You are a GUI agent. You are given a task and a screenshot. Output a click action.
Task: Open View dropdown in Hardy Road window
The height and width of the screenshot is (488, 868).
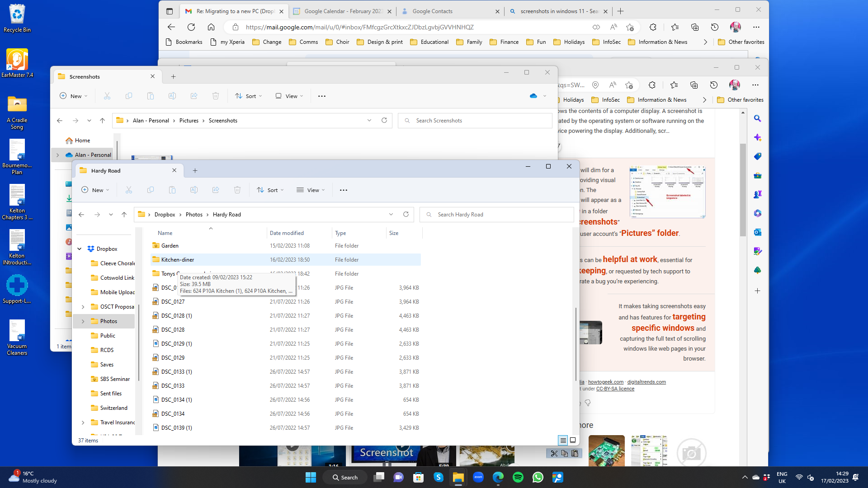tap(311, 190)
